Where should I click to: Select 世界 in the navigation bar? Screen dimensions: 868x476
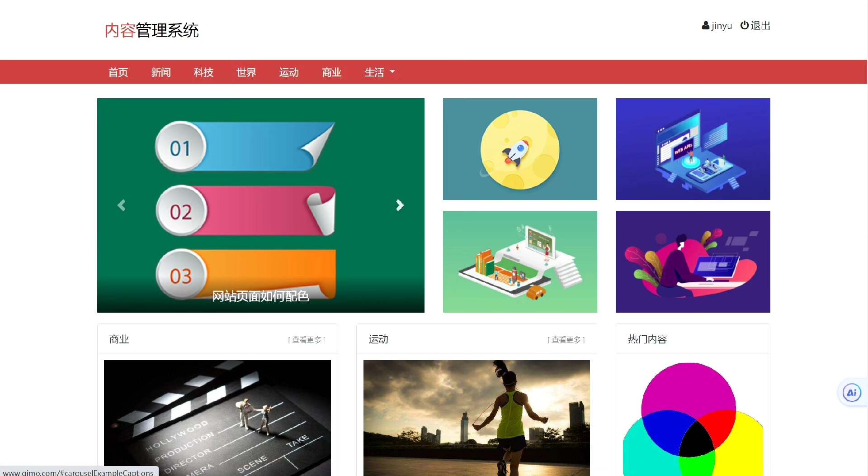246,72
